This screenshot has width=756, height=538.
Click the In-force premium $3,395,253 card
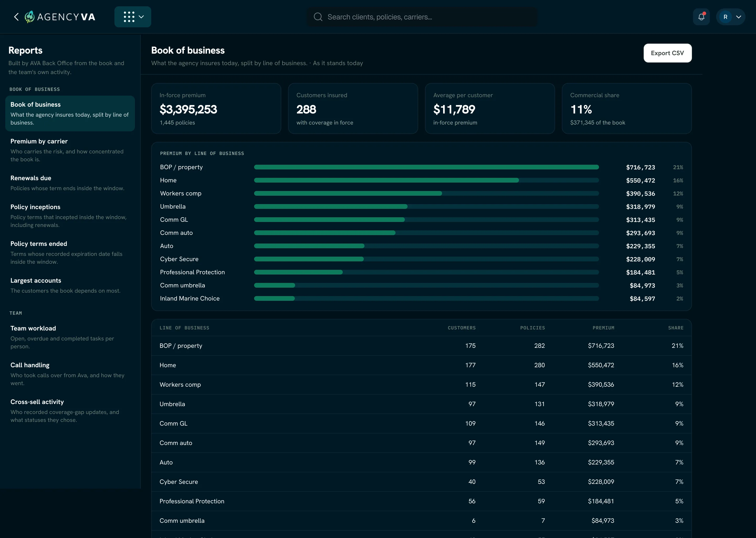216,108
